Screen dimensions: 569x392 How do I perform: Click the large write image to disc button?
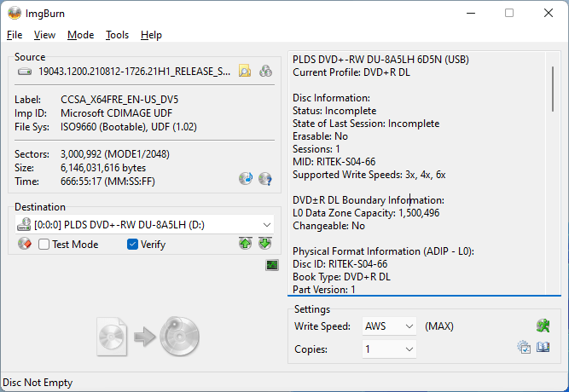pyautogui.click(x=148, y=336)
